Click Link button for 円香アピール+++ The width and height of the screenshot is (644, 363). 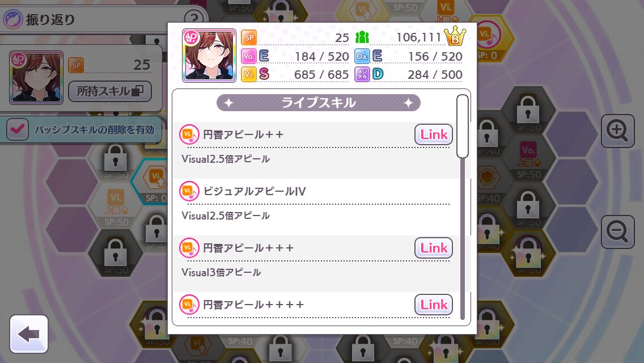click(x=433, y=248)
